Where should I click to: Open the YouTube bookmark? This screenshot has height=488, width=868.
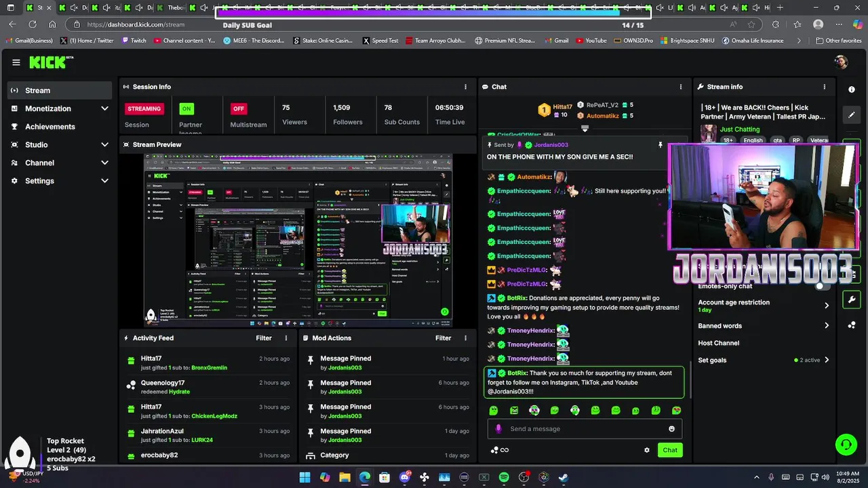click(x=591, y=41)
